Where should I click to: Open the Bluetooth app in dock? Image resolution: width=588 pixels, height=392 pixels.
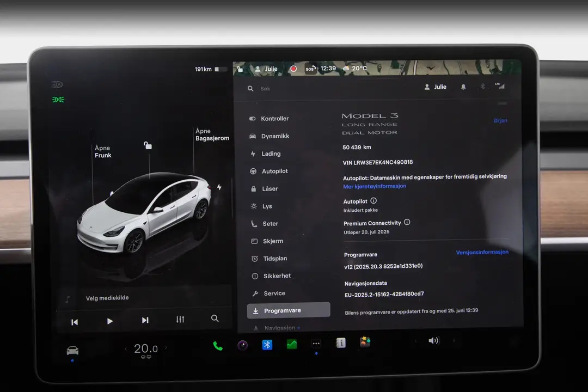[x=267, y=345]
